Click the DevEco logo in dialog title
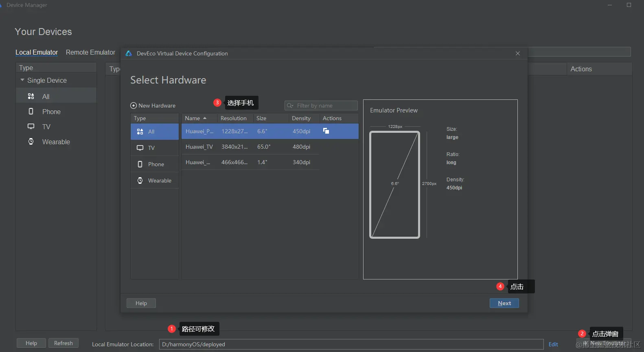Viewport: 644px width, 352px height. [x=129, y=53]
